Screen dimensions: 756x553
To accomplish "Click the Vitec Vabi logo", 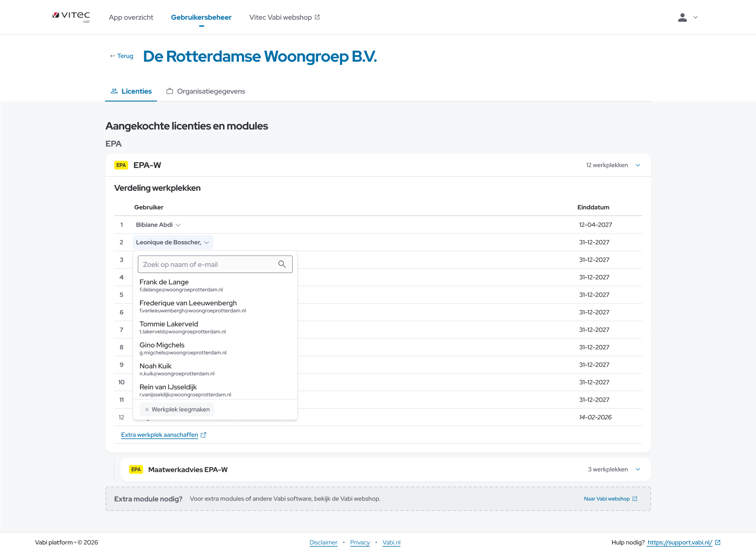I will [71, 17].
